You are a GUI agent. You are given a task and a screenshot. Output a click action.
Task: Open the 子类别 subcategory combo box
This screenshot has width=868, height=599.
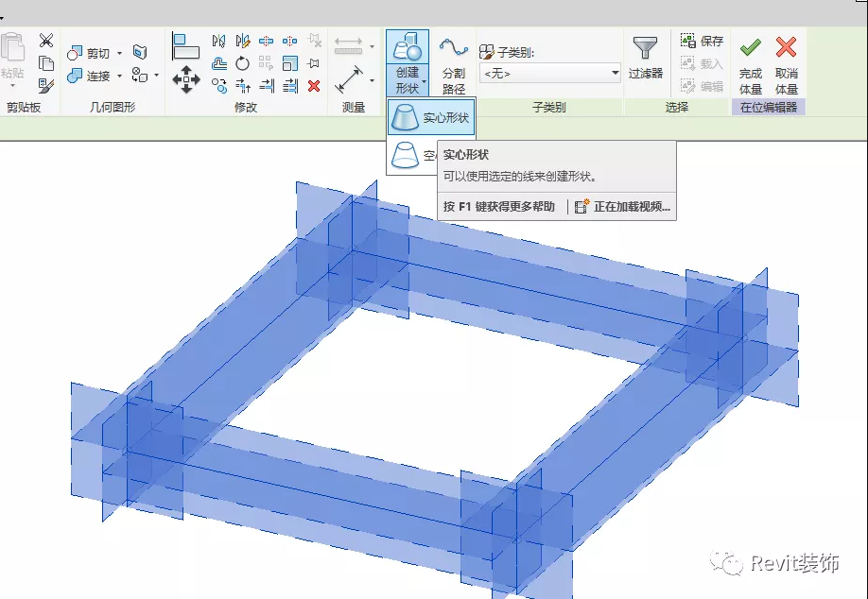tap(549, 73)
